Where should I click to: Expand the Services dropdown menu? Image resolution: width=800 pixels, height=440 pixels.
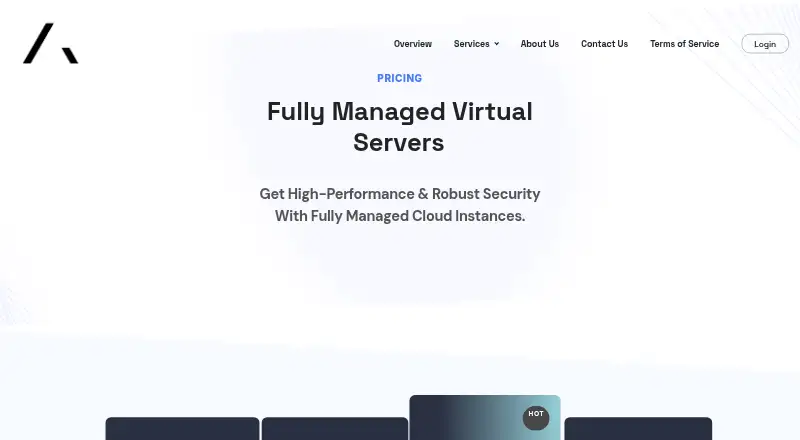tap(476, 44)
